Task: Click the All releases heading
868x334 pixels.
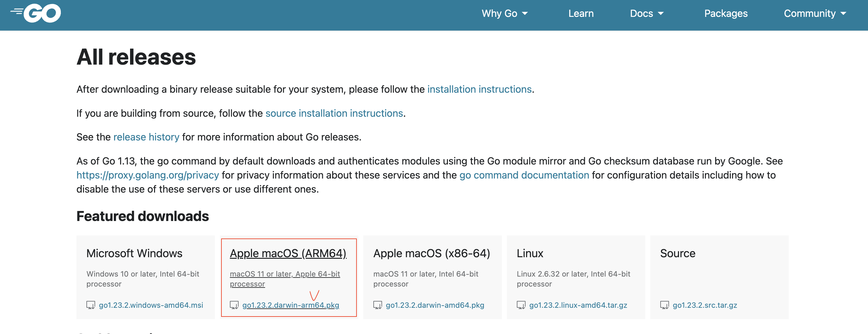Action: (136, 57)
